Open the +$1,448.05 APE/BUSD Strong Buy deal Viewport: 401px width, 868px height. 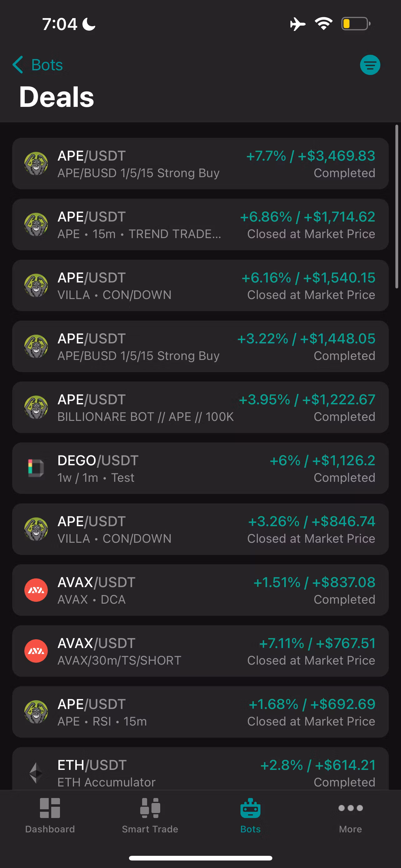tap(200, 347)
